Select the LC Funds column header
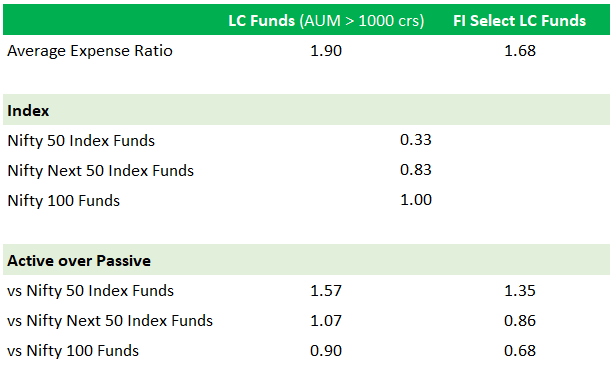Screen dimensions: 612x367 coord(326,20)
